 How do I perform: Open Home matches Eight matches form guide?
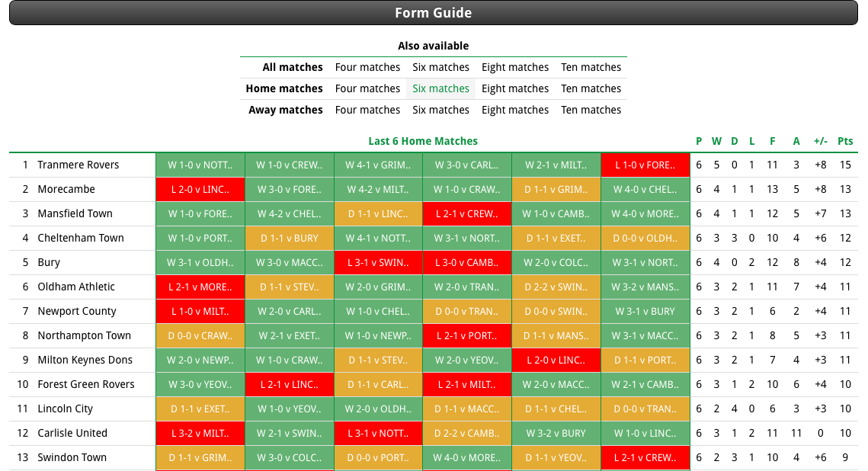515,88
